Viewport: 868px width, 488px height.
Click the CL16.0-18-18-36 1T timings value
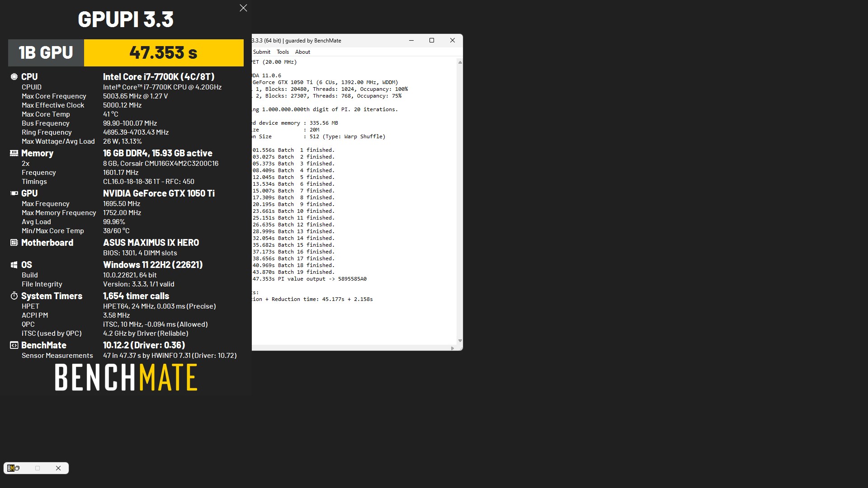coord(149,182)
